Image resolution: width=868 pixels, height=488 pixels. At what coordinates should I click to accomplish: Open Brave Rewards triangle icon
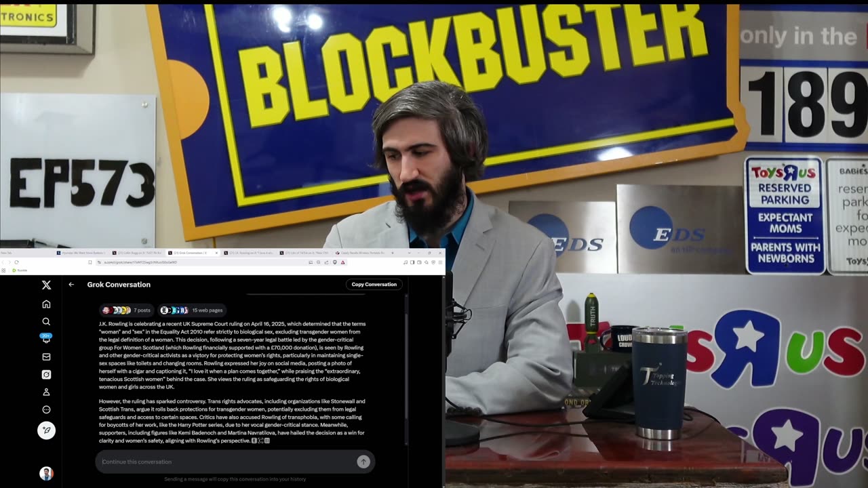[342, 262]
